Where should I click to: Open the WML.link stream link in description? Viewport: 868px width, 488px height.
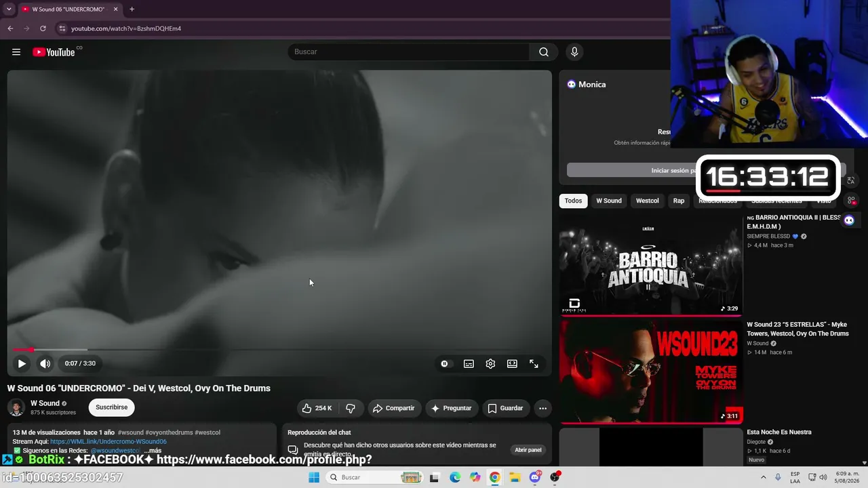coord(108,442)
